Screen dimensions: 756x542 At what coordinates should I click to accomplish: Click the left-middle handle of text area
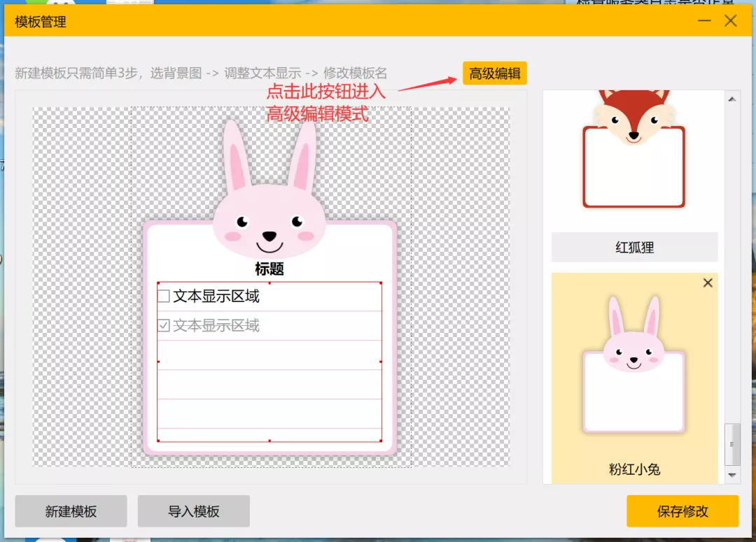[x=158, y=362]
